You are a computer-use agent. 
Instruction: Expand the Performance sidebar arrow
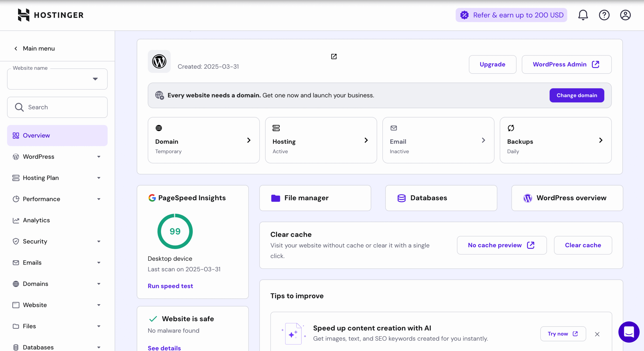99,199
